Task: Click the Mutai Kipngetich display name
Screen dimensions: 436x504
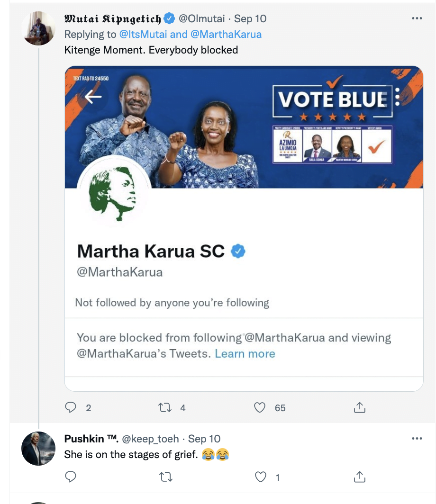Action: [112, 18]
